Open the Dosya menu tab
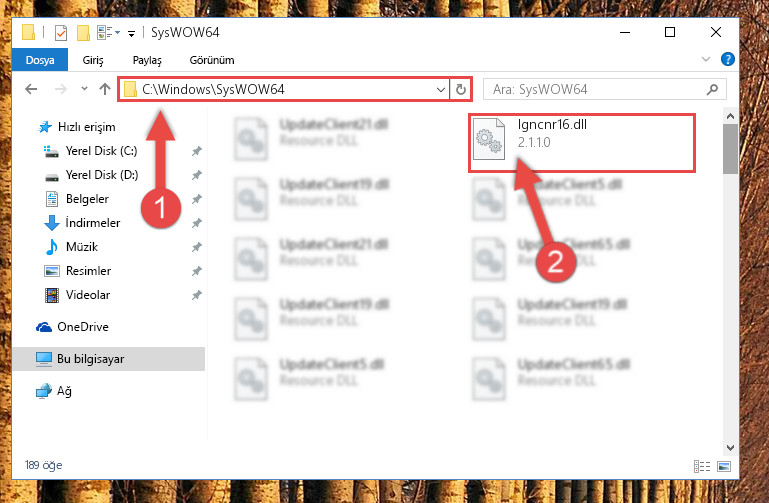769x503 pixels. [x=40, y=60]
